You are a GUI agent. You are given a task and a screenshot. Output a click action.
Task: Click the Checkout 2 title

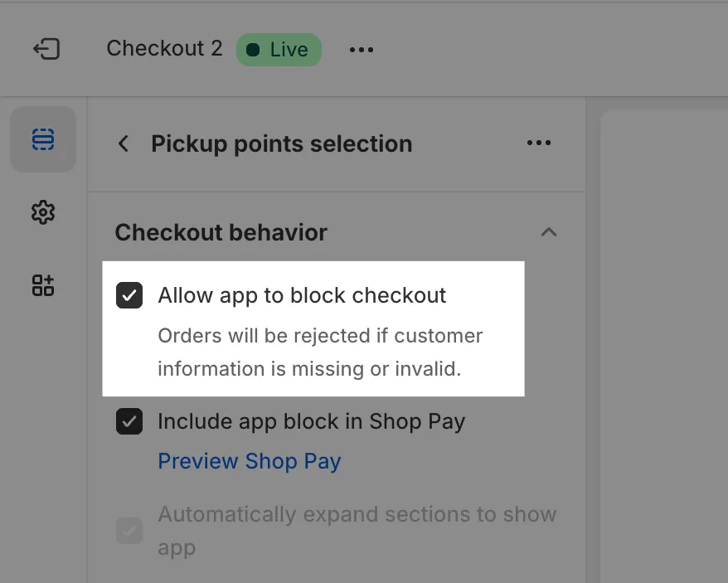click(164, 49)
